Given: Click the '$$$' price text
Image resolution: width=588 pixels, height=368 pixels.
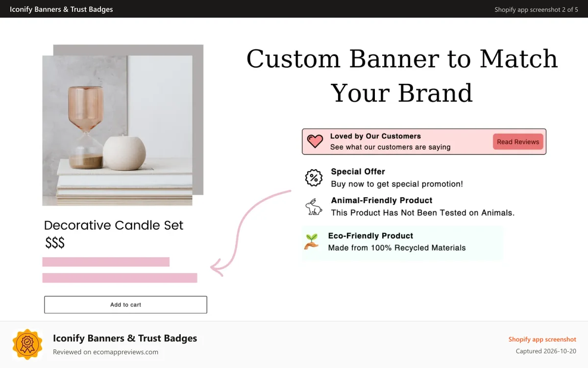Looking at the screenshot, I should click(55, 242).
